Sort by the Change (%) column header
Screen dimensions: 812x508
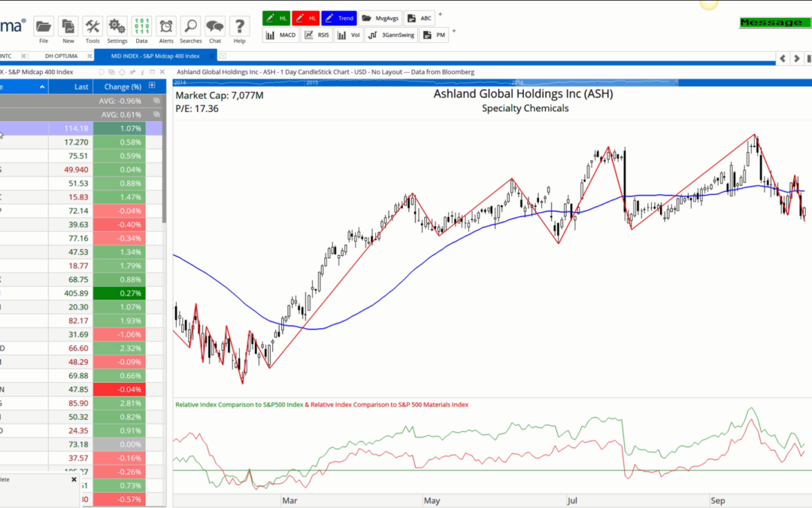(x=123, y=87)
